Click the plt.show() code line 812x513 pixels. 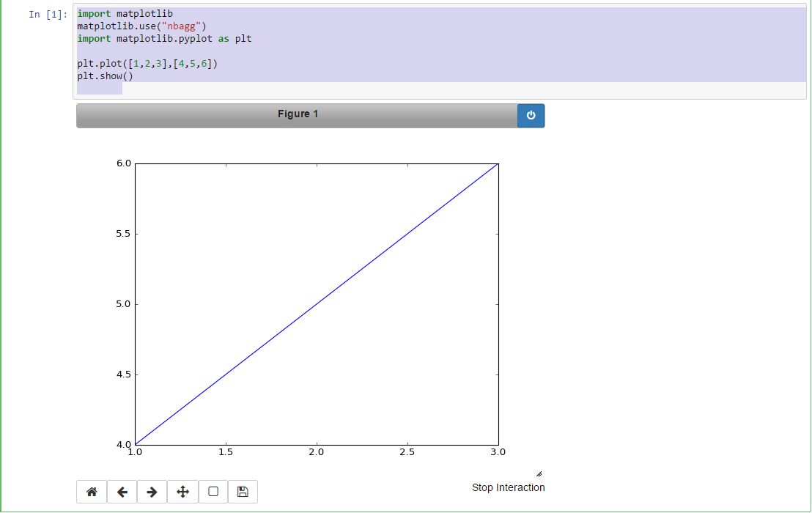point(105,76)
